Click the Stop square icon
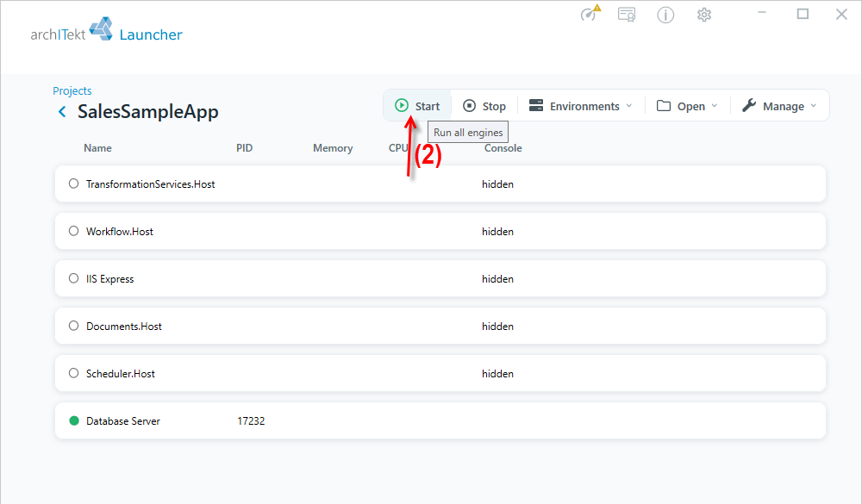 point(469,105)
